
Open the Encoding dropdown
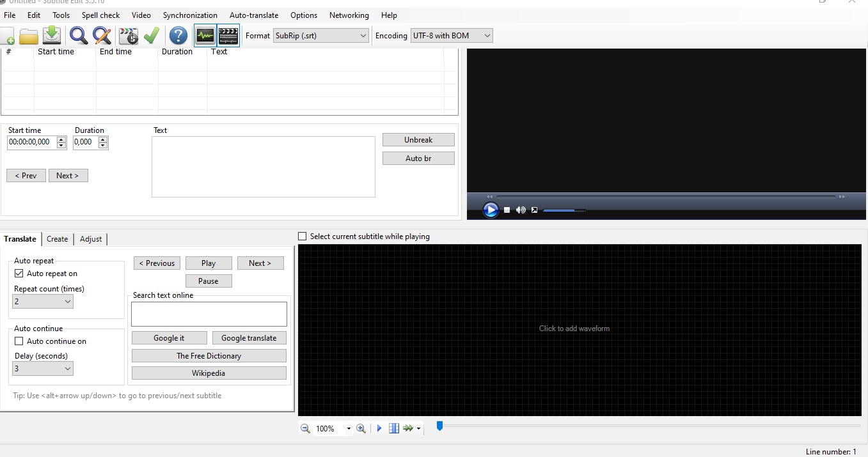[x=487, y=36]
